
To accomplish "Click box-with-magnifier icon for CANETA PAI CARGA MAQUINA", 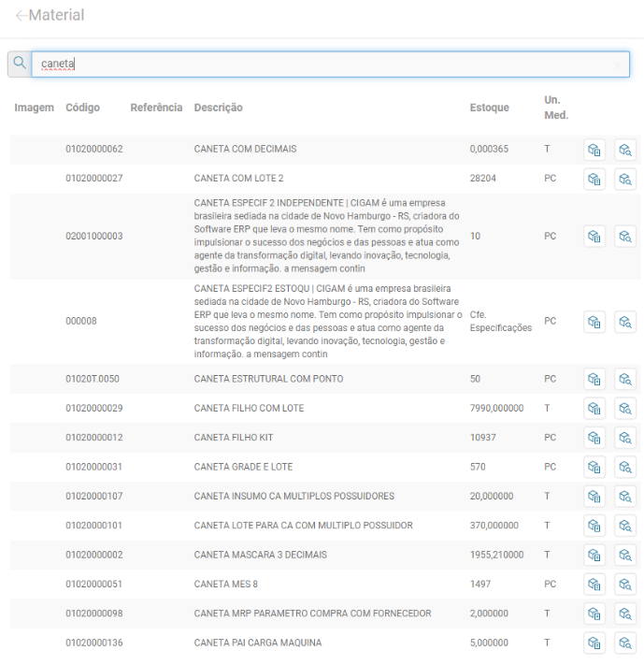I will (x=625, y=643).
